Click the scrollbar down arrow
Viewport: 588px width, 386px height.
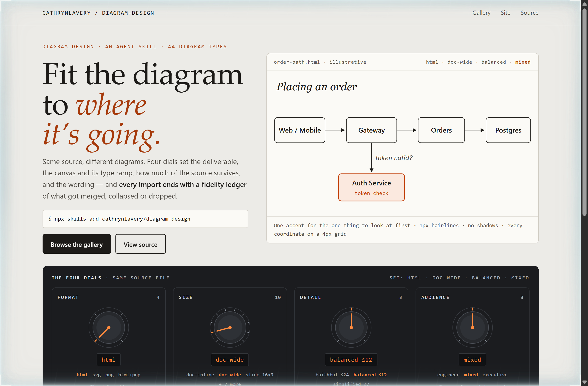(584, 382)
